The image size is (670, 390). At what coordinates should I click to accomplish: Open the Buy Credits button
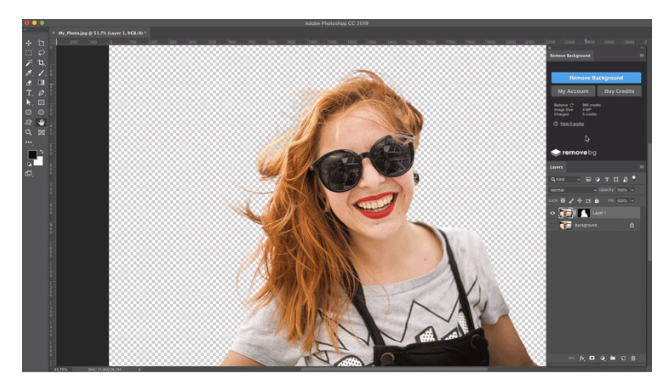click(x=619, y=91)
